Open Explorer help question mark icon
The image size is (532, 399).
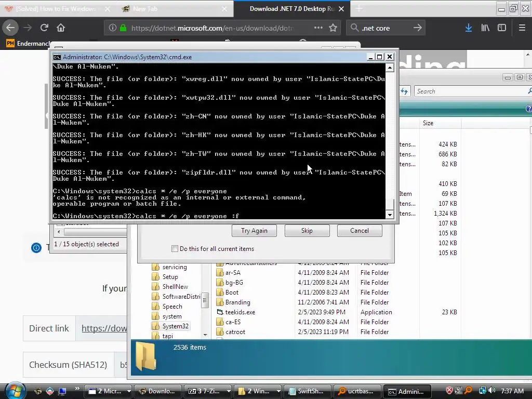point(528,109)
